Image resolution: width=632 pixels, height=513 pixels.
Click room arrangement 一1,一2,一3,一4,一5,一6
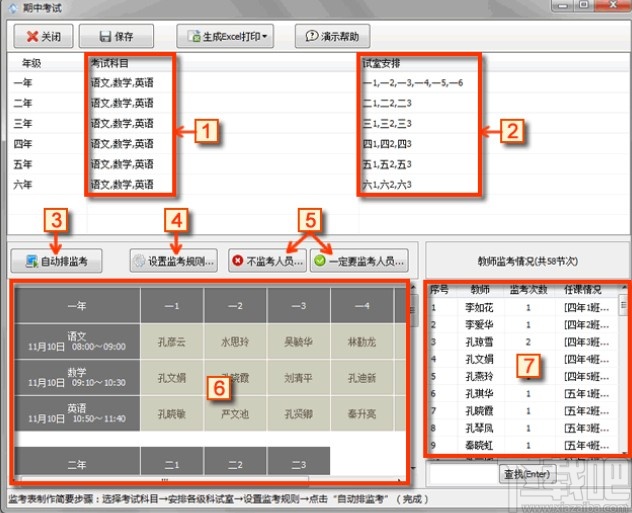click(x=413, y=83)
